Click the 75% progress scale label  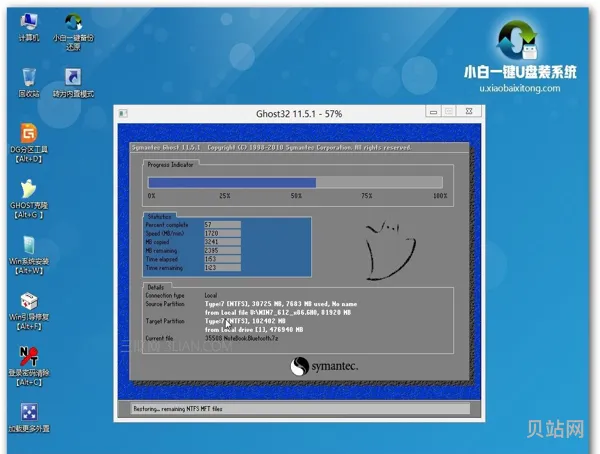367,196
